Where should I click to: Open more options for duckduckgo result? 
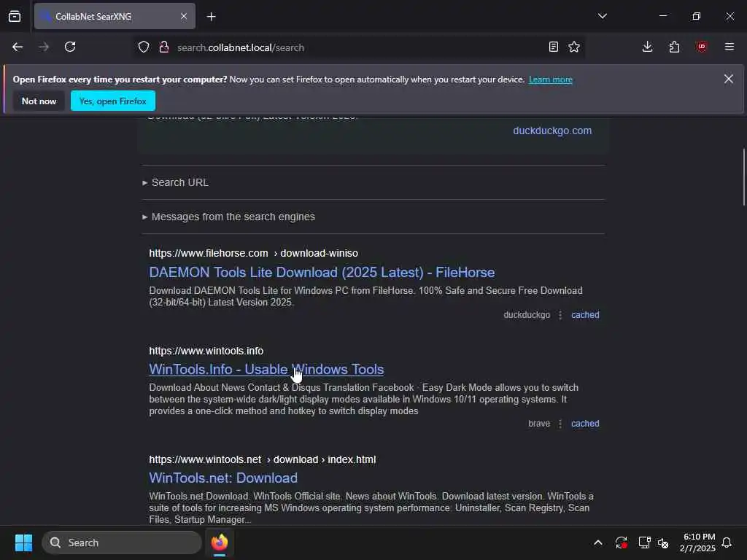pos(560,315)
